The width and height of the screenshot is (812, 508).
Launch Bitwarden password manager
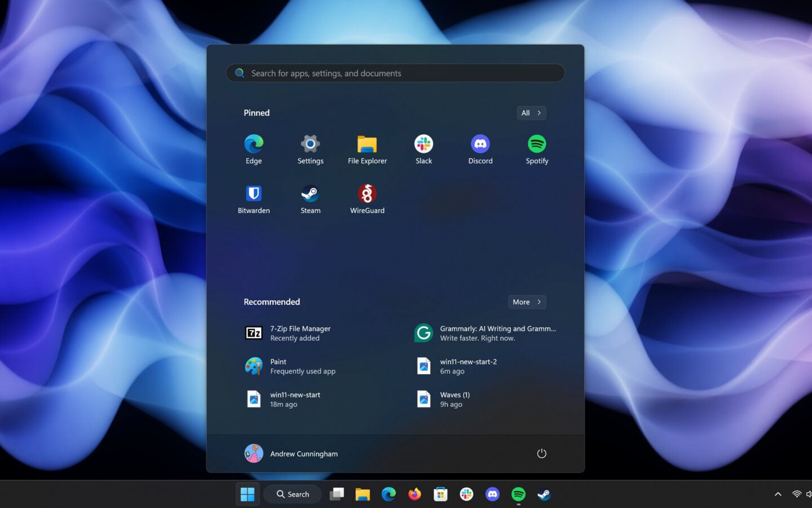pos(253,198)
